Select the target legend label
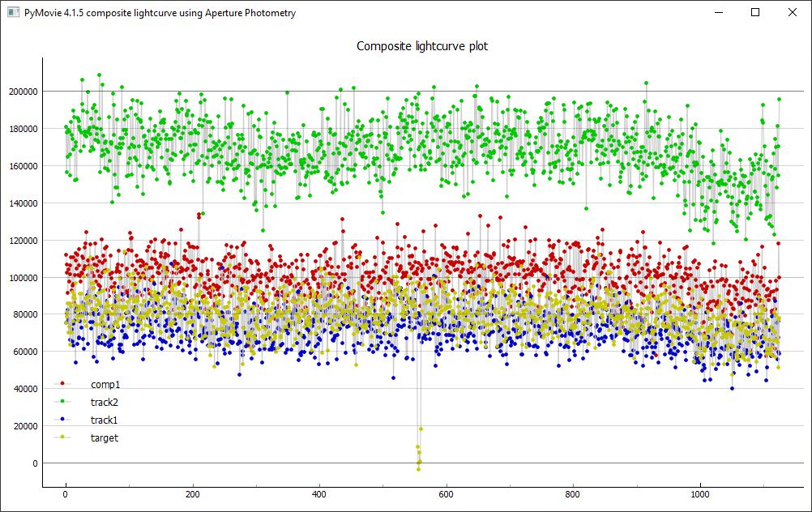Screen dimensions: 812x512 [105, 437]
